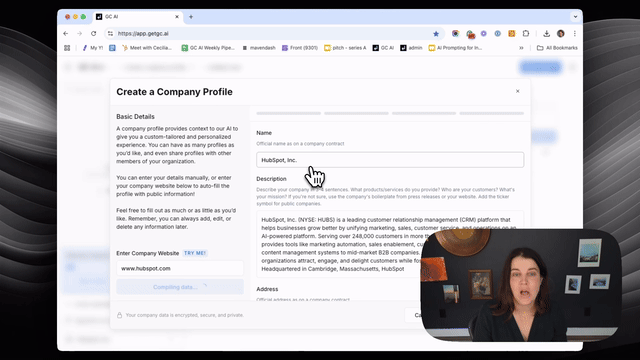Click the browser back arrow
640x360 pixels.
pos(66,33)
